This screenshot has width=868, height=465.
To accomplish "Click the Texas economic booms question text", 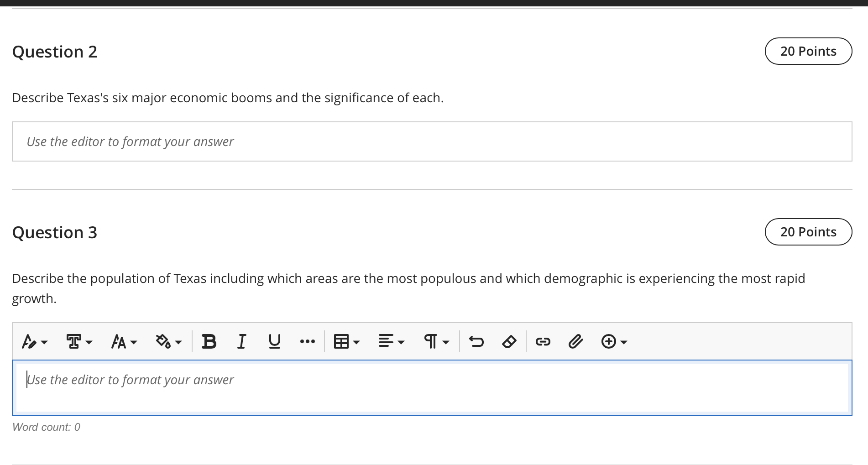I will tap(228, 98).
